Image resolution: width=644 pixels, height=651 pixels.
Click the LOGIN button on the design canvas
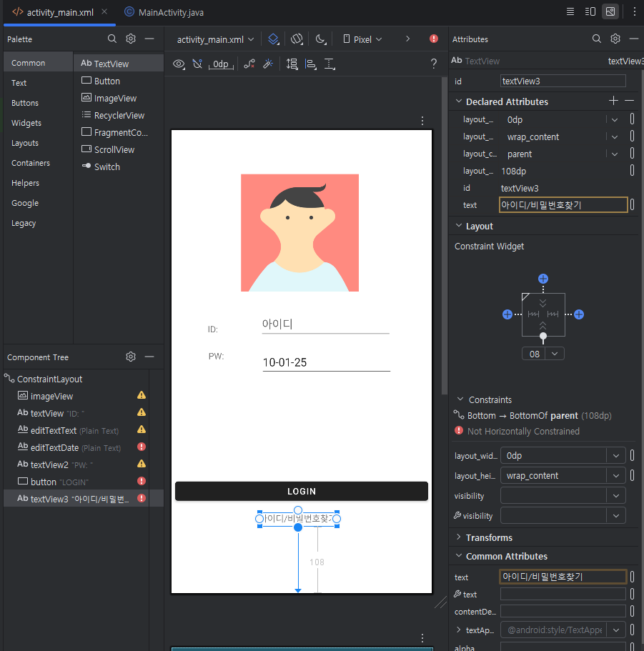click(302, 491)
